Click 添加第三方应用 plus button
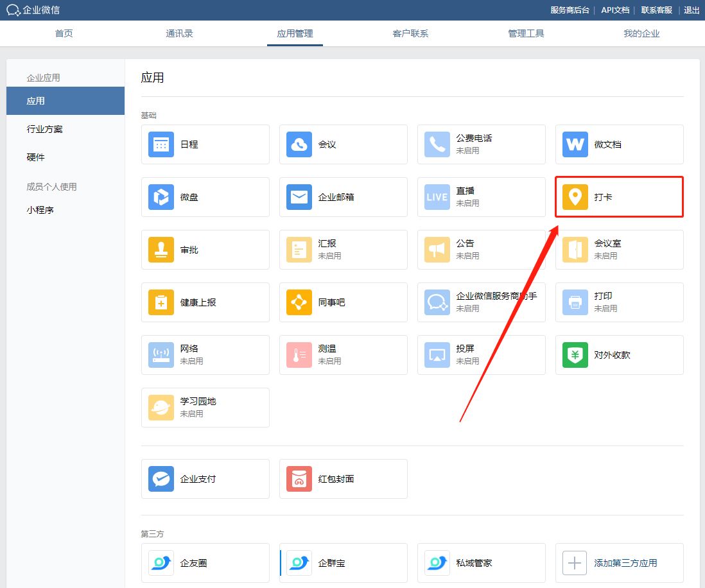 click(x=575, y=563)
